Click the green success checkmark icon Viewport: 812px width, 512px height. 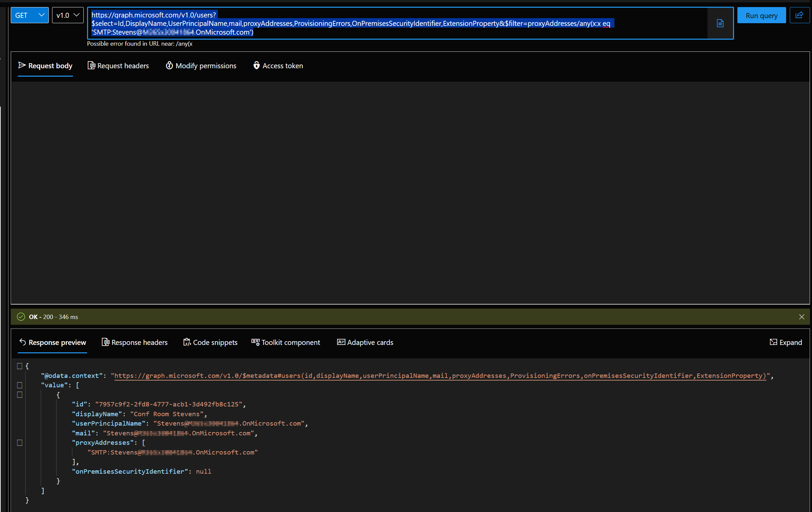click(x=21, y=317)
